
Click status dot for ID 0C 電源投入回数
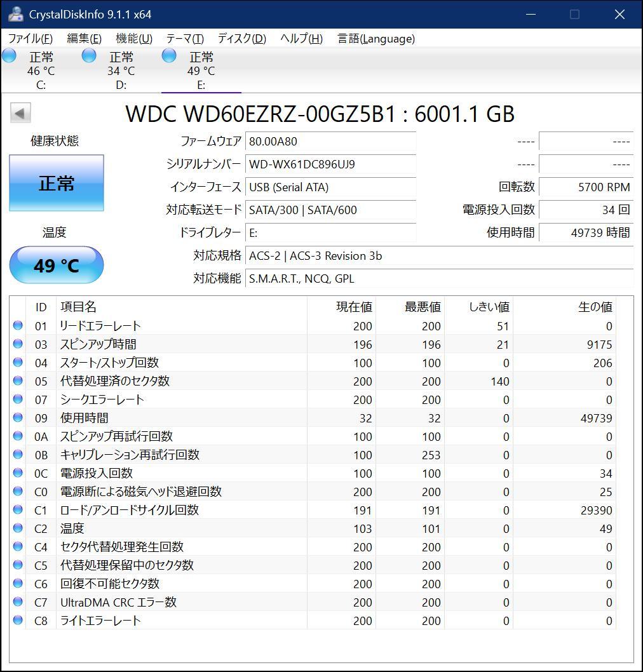pyautogui.click(x=18, y=473)
